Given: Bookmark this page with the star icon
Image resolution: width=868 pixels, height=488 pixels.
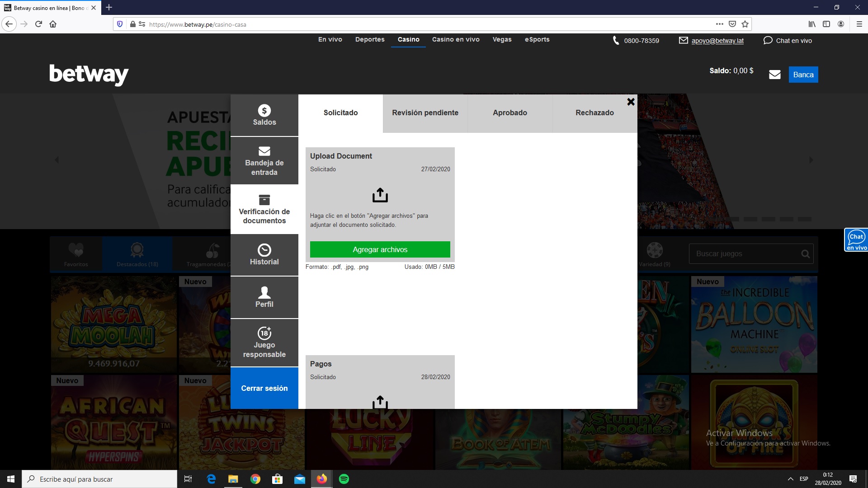Looking at the screenshot, I should [745, 24].
